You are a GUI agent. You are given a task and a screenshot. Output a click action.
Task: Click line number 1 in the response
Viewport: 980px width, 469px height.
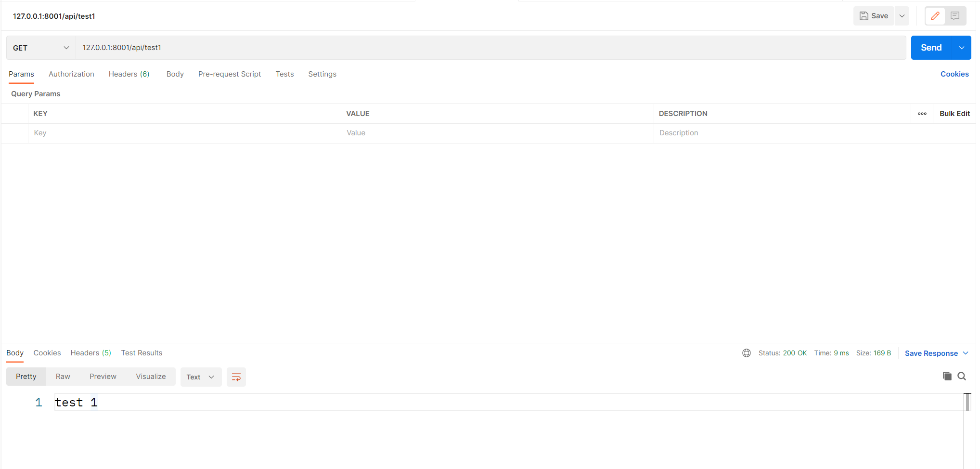tap(39, 403)
